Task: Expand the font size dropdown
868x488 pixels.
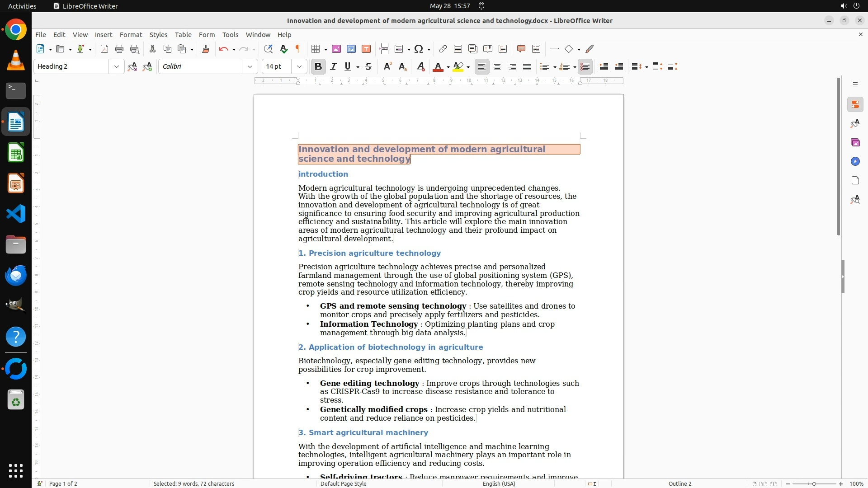Action: [x=299, y=67]
